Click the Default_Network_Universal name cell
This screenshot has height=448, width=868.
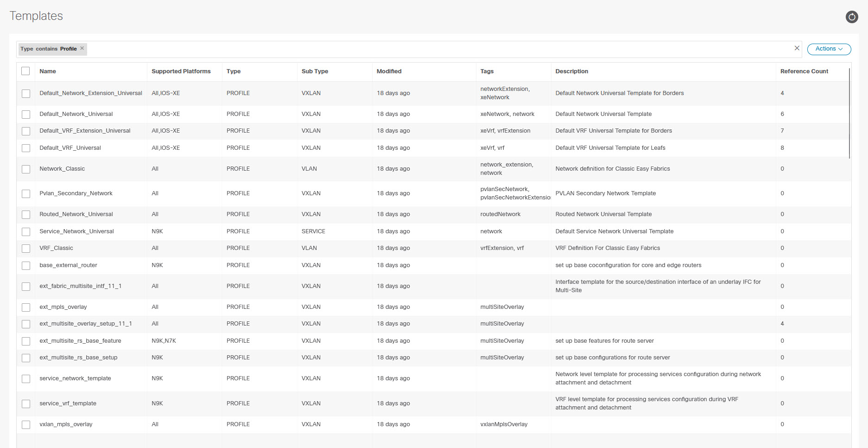tap(76, 114)
